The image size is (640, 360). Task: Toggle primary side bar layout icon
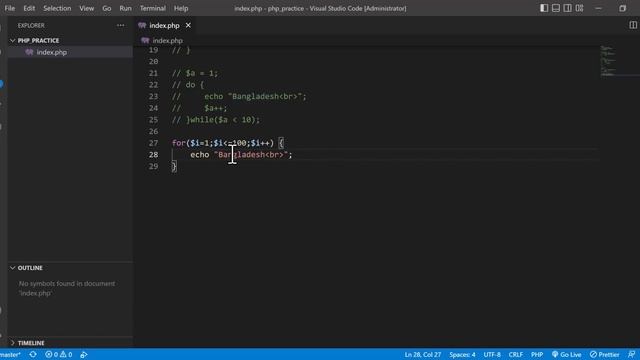click(544, 8)
